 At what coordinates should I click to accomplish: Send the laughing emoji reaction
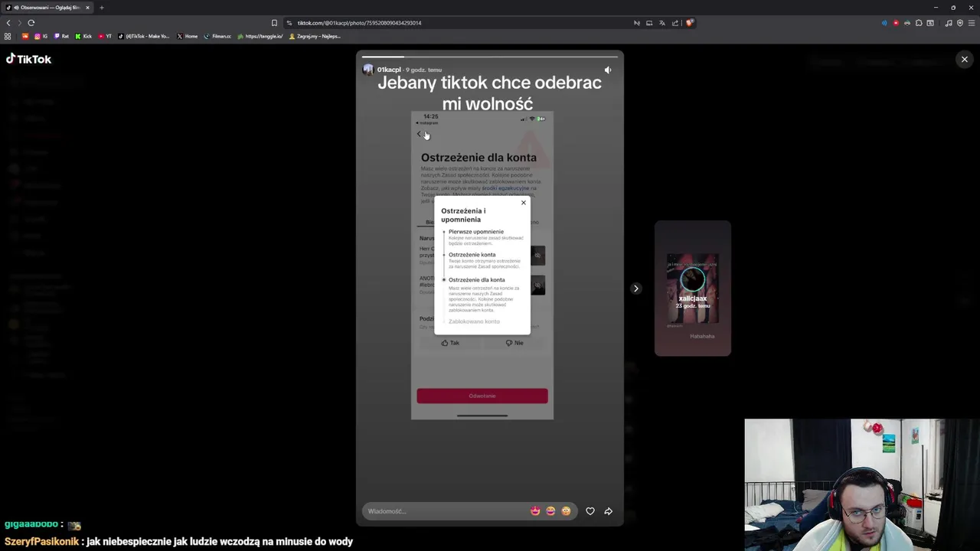click(x=550, y=511)
